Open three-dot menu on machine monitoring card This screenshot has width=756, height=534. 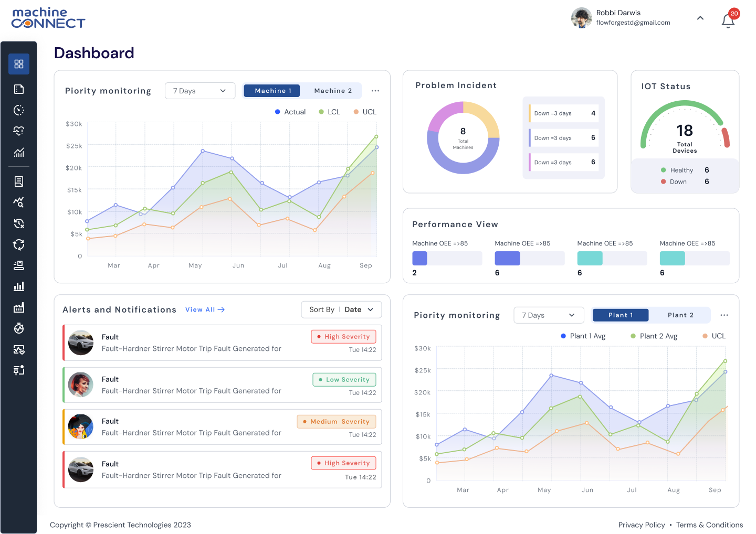[375, 91]
